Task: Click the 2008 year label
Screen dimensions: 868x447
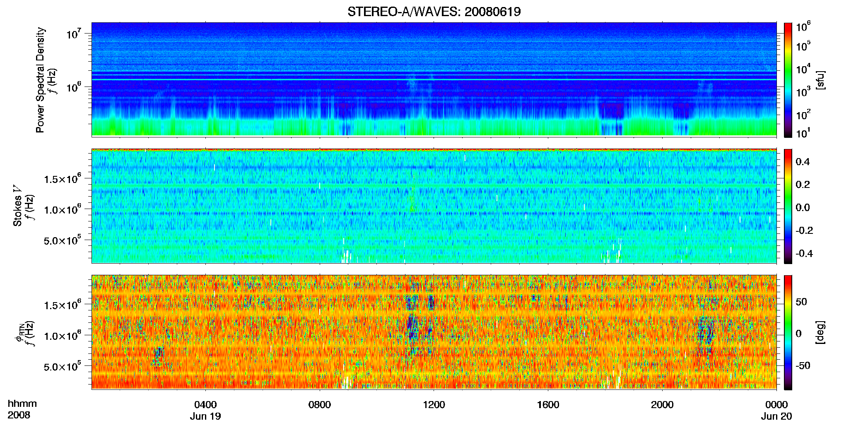Action: point(19,415)
